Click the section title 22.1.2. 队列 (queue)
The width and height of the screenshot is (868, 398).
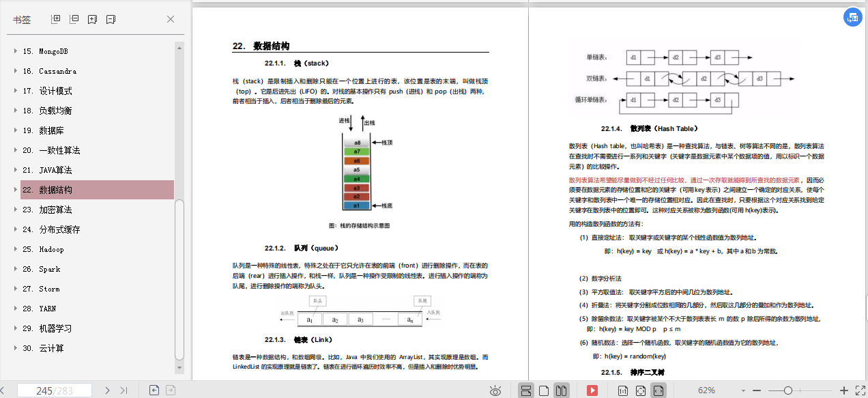[302, 248]
